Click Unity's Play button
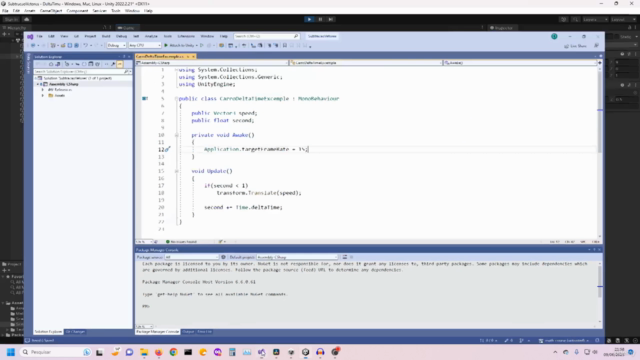 click(x=309, y=19)
